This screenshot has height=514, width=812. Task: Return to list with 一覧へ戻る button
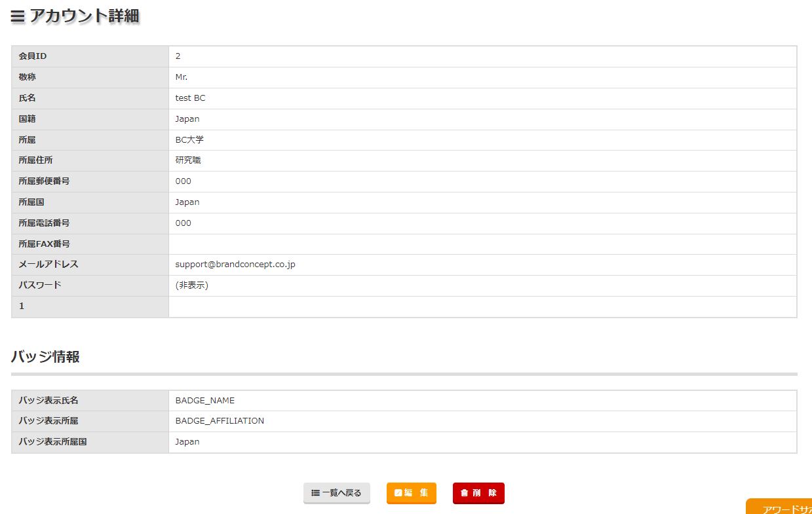click(x=337, y=493)
